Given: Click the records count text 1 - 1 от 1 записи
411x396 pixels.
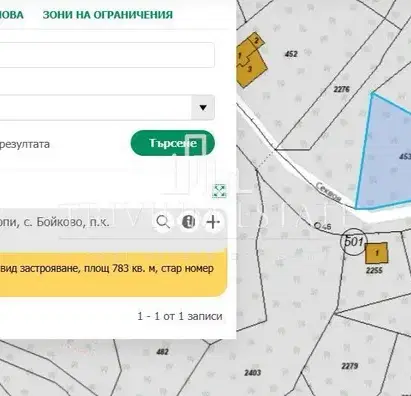Looking at the screenshot, I should (180, 316).
